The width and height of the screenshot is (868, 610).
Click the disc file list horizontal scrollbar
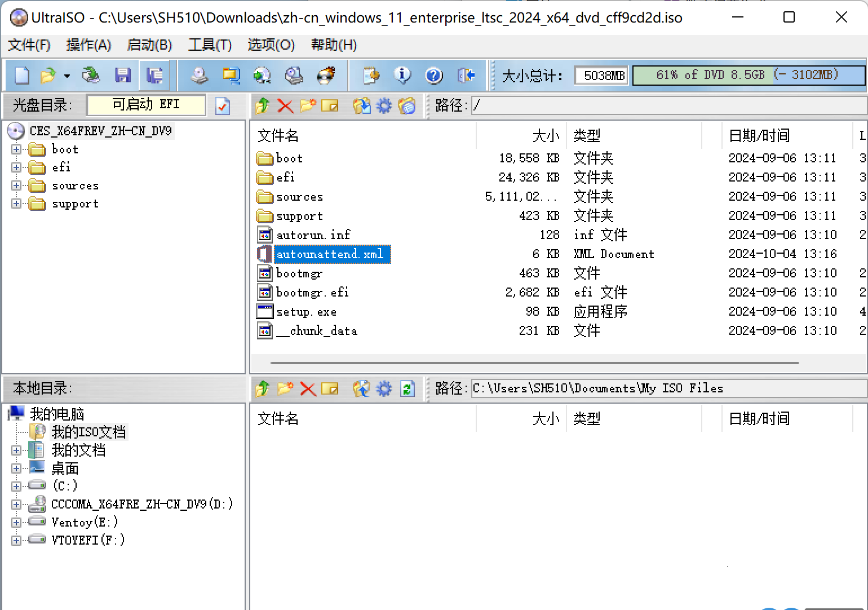pyautogui.click(x=534, y=363)
